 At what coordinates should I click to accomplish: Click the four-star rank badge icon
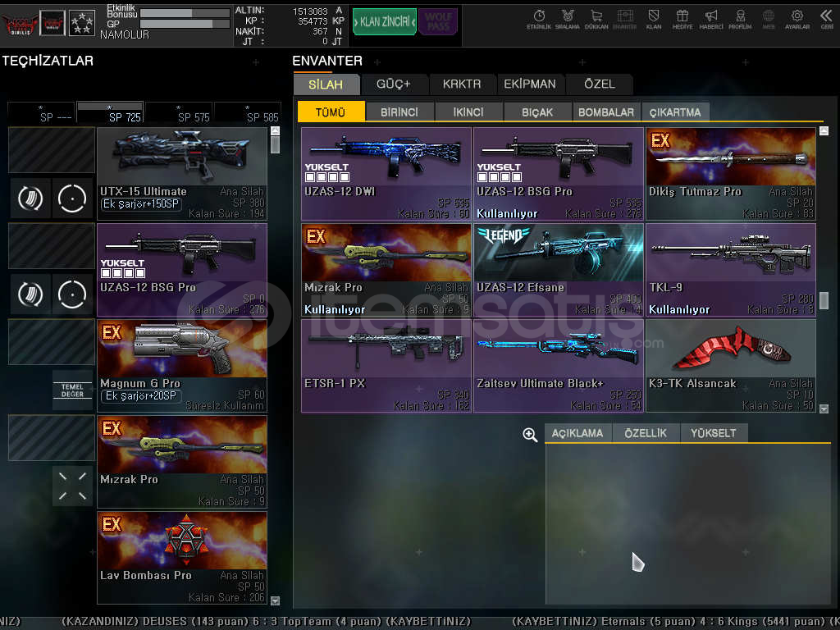coord(82,23)
